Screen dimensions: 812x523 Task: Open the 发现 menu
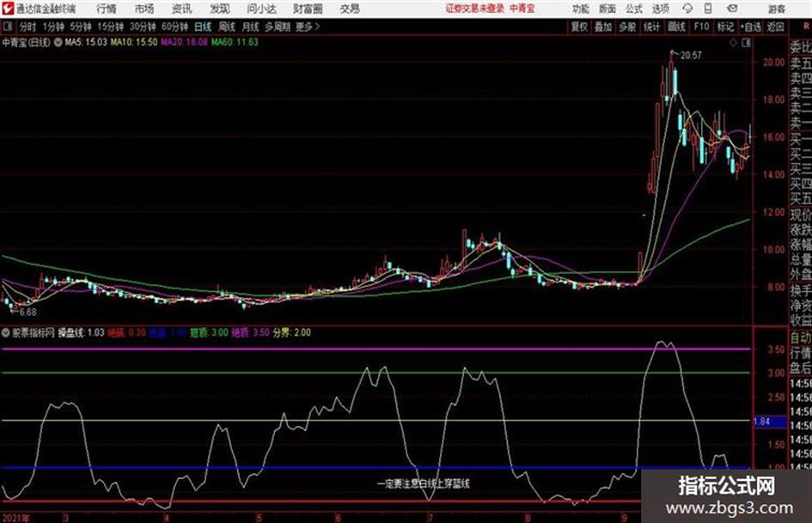click(x=220, y=9)
